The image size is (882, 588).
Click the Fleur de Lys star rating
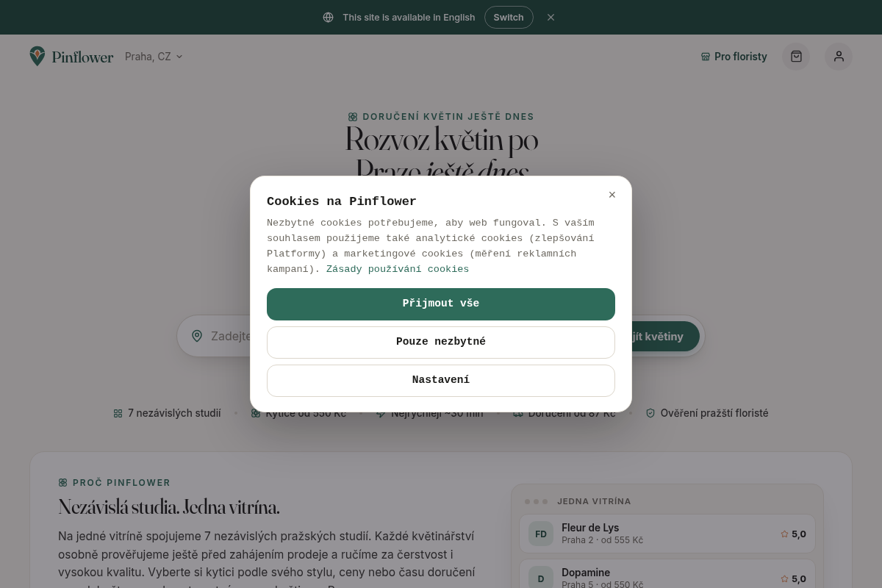pos(793,534)
